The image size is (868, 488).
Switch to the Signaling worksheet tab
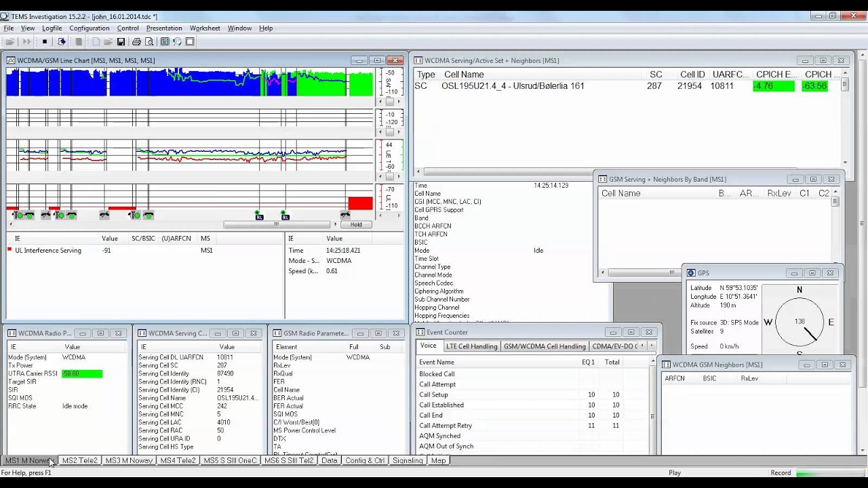click(x=408, y=461)
